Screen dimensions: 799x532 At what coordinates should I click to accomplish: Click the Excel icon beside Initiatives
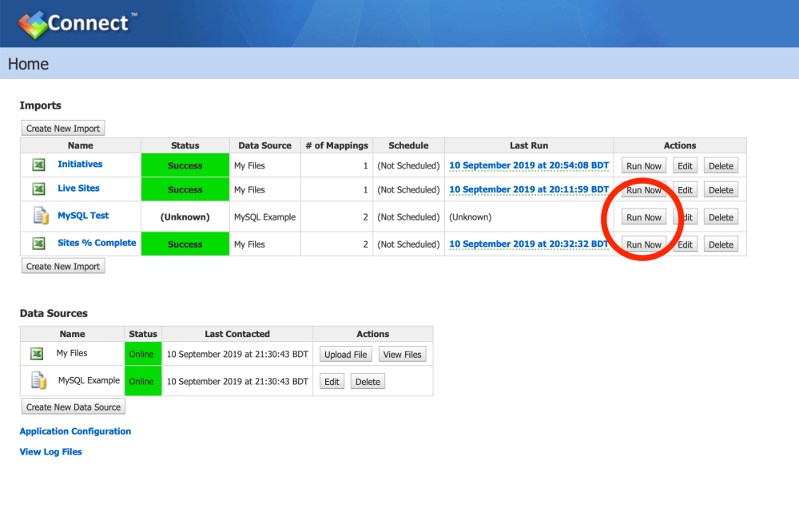click(38, 165)
